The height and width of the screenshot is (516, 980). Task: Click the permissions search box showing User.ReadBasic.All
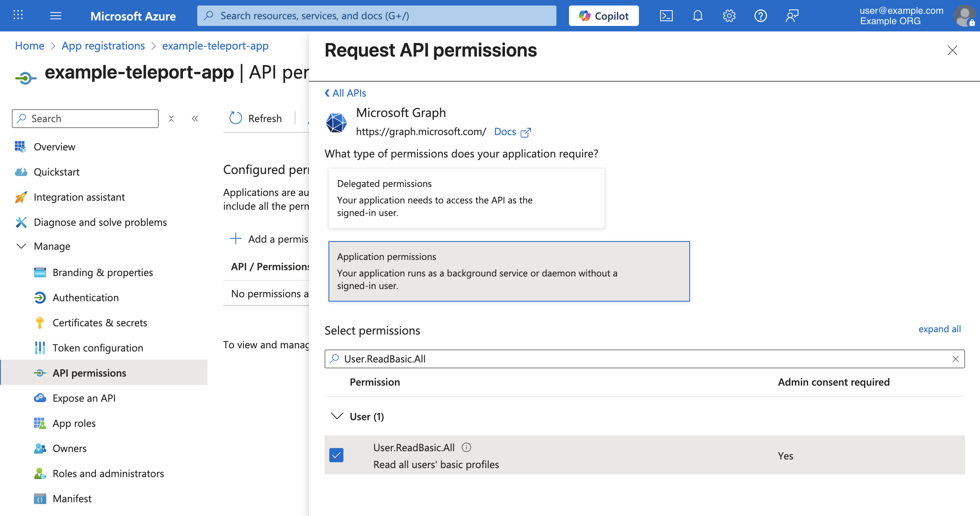click(550, 359)
